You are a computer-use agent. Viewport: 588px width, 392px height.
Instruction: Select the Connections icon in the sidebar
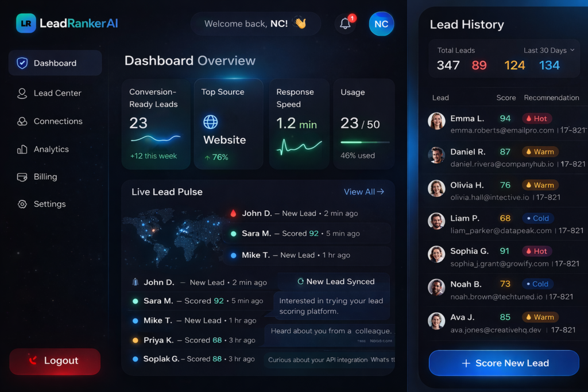(x=21, y=121)
